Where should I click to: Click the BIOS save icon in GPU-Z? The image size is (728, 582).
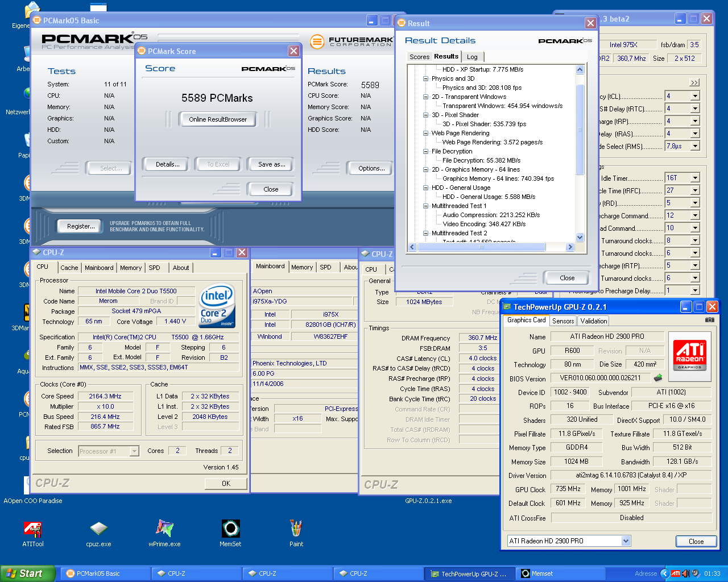point(658,377)
